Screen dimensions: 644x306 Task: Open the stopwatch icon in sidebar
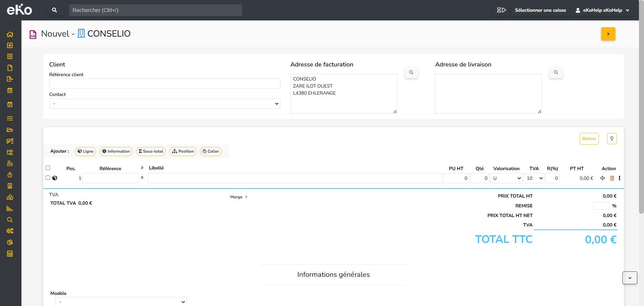10,175
